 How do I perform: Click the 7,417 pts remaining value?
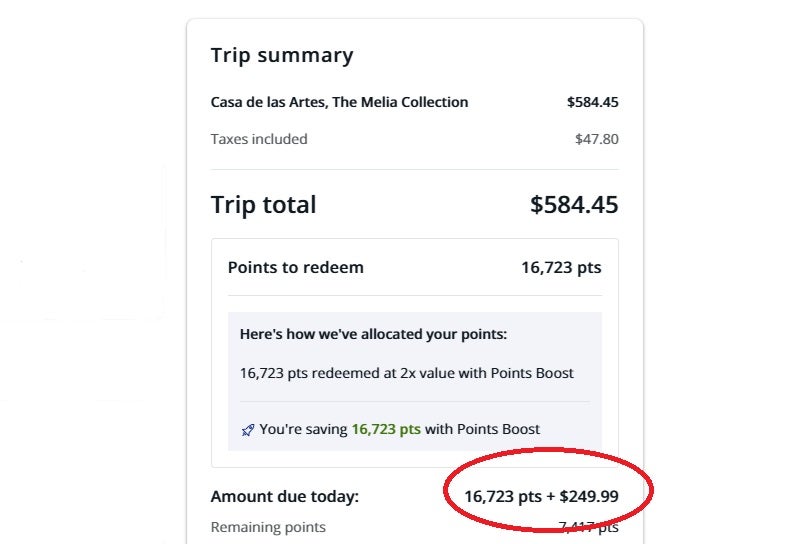pyautogui.click(x=588, y=527)
